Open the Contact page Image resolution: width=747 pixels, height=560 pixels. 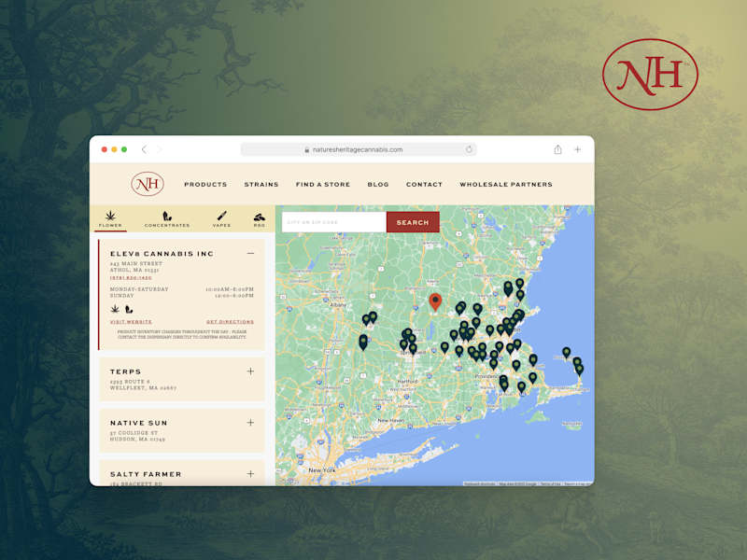(x=424, y=184)
